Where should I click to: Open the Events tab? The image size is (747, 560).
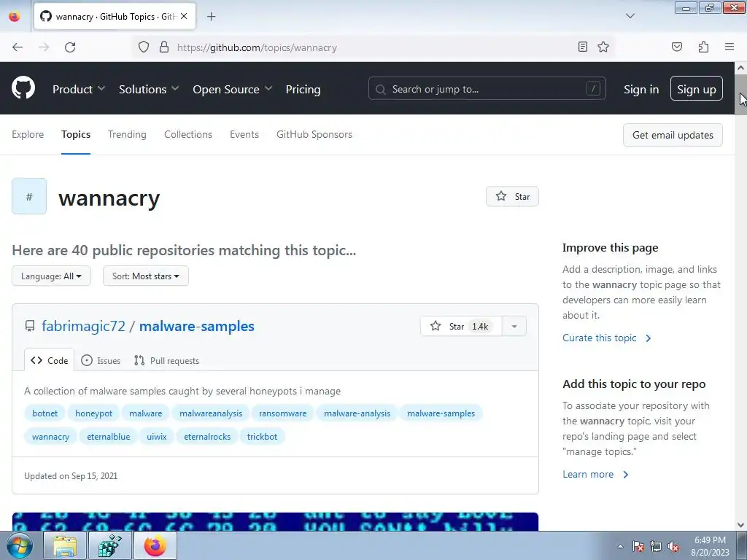244,134
